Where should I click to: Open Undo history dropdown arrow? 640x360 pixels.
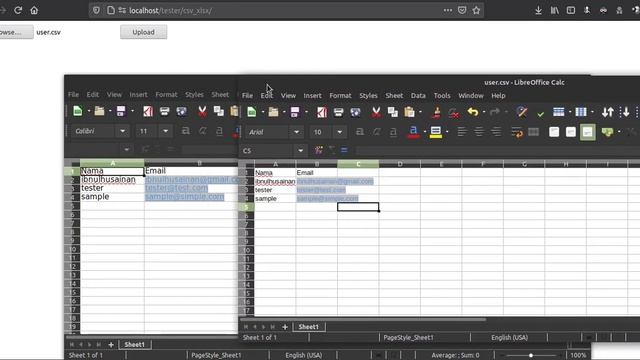click(484, 112)
